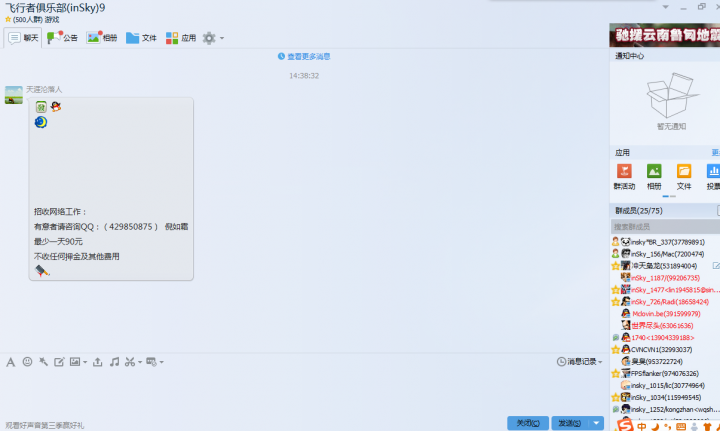720x431 pixels.
Task: Click the 关闭 close button
Action: 528,423
